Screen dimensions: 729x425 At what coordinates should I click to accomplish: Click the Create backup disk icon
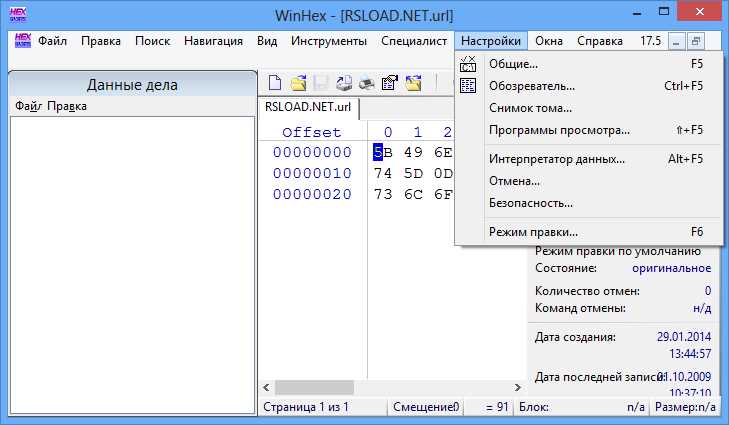coord(344,83)
